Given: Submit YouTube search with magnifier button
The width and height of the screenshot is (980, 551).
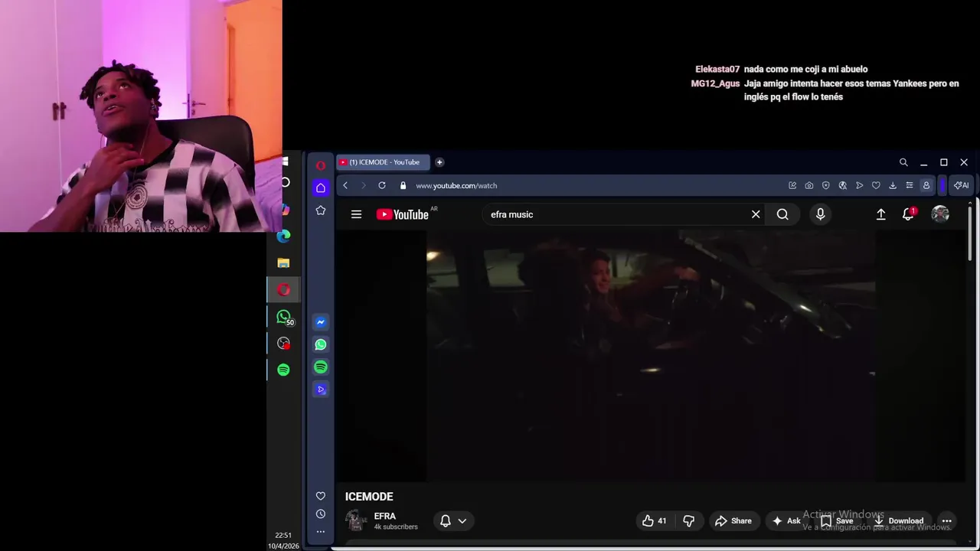Looking at the screenshot, I should pos(782,214).
